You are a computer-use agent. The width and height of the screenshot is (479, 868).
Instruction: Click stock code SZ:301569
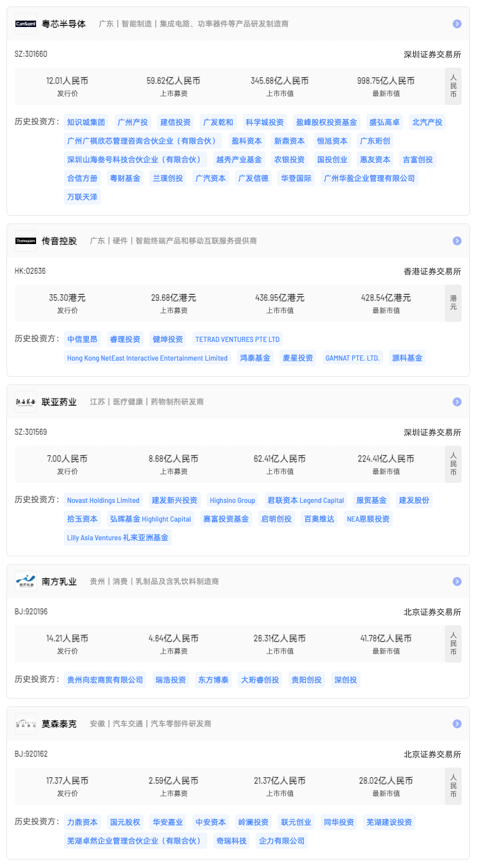pos(31,432)
